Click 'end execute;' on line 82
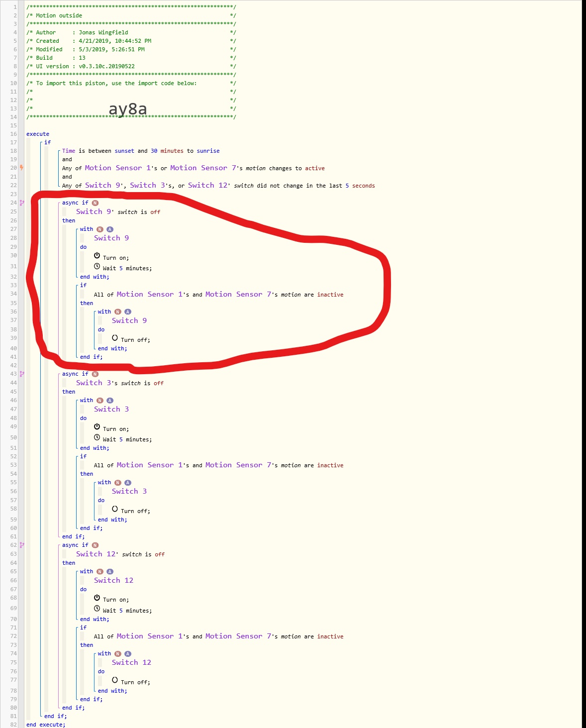This screenshot has height=728, width=586. (x=46, y=725)
